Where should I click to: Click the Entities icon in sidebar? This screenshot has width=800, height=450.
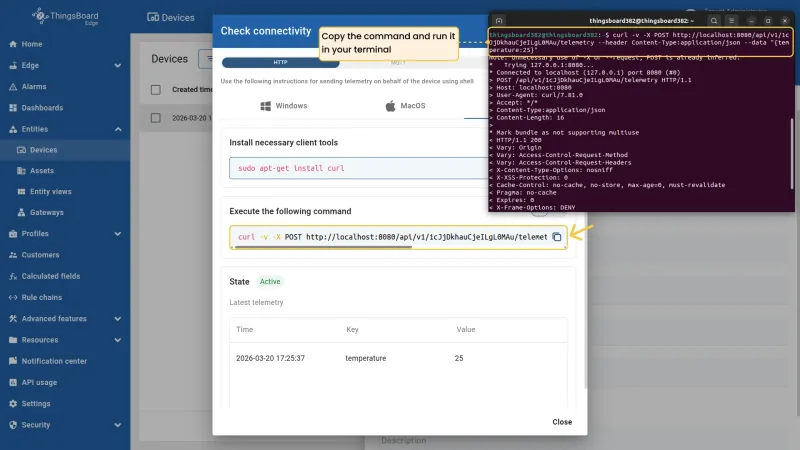(x=13, y=129)
